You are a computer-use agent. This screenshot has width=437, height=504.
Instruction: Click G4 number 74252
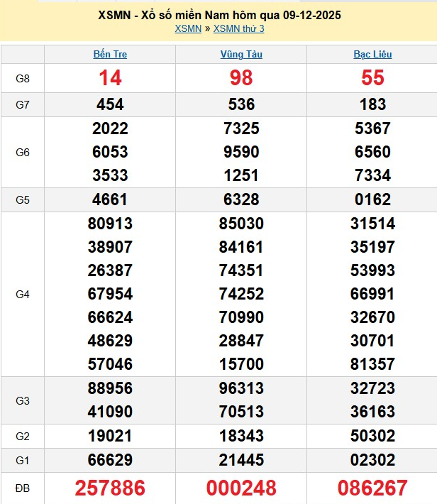tap(241, 294)
